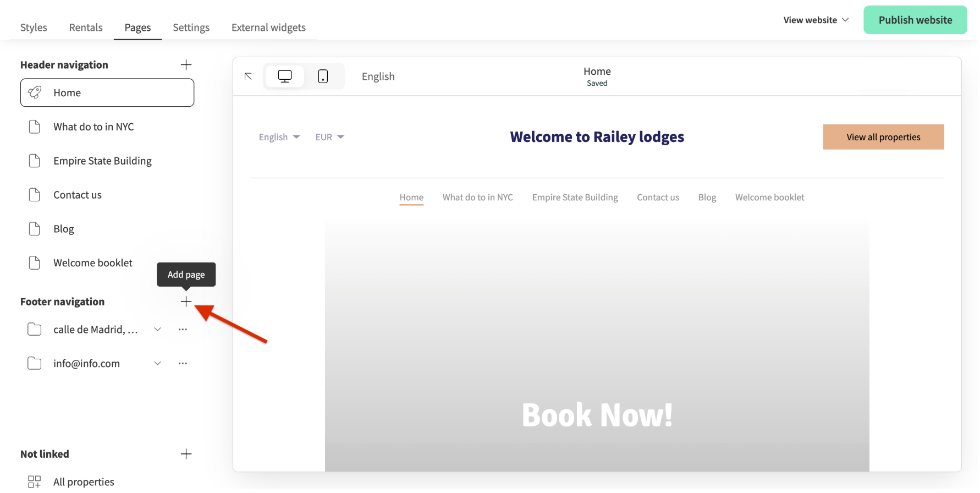The image size is (980, 493).
Task: Open the View website dropdown
Action: (816, 20)
